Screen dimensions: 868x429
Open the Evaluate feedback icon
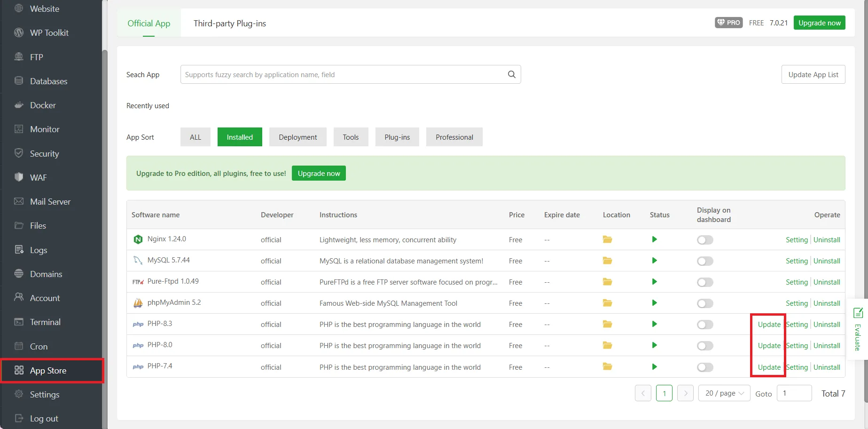tap(858, 313)
